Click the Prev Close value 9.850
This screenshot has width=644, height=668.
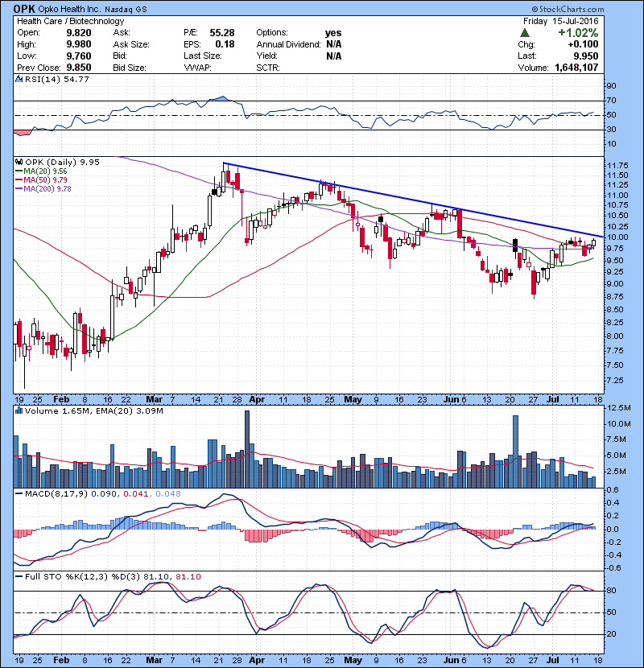pyautogui.click(x=79, y=68)
